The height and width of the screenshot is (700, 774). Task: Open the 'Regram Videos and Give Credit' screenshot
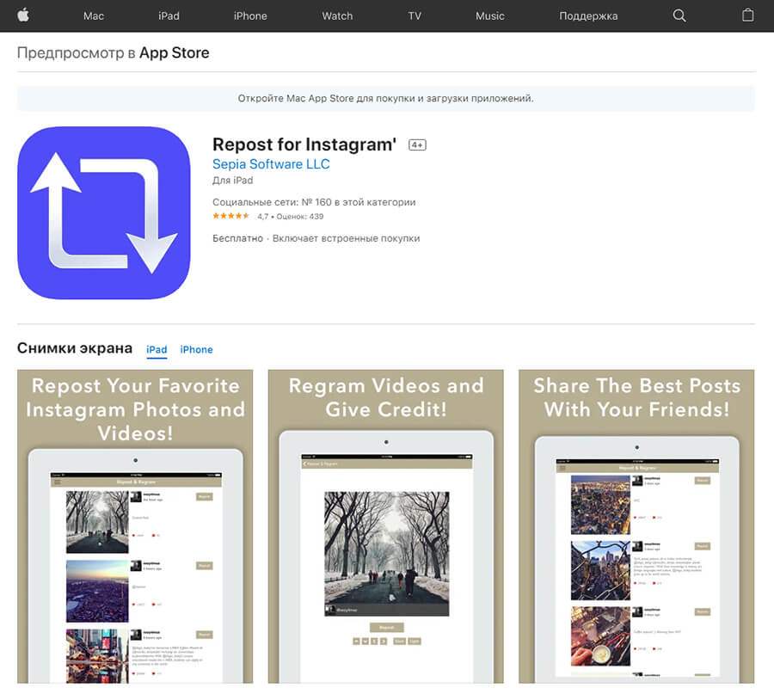click(x=386, y=526)
